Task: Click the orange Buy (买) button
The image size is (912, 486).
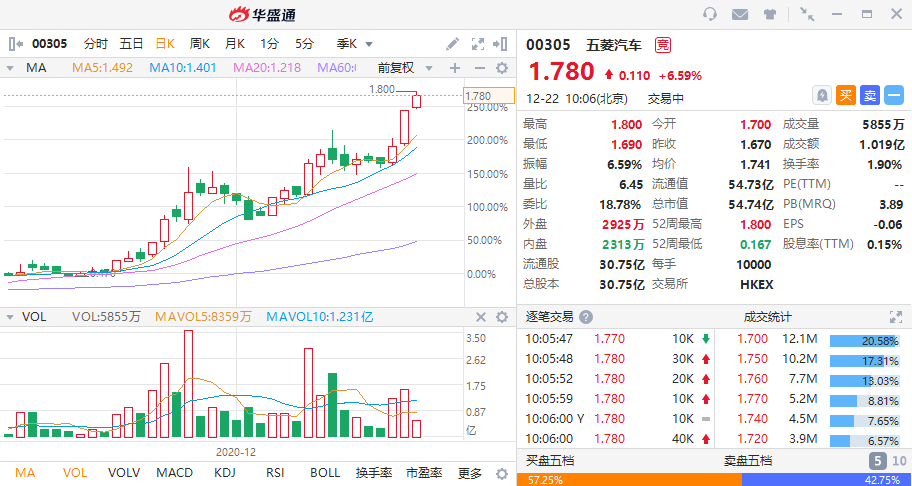Action: [846, 95]
